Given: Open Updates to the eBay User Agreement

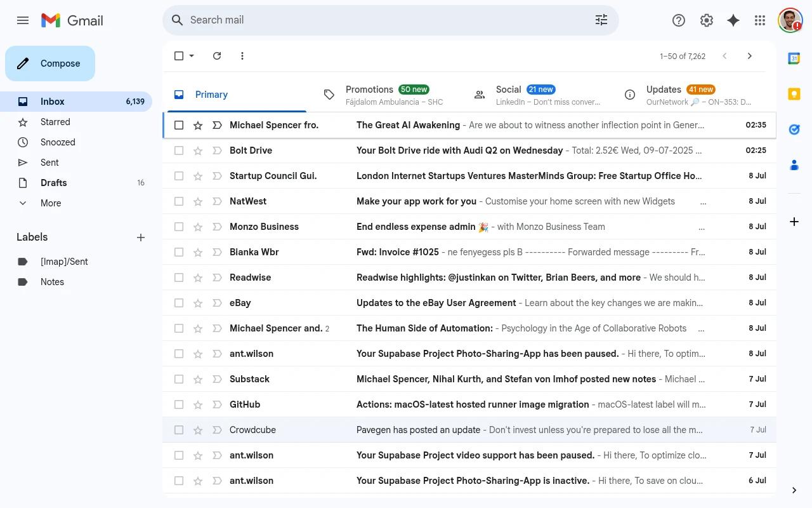Looking at the screenshot, I should [x=469, y=303].
